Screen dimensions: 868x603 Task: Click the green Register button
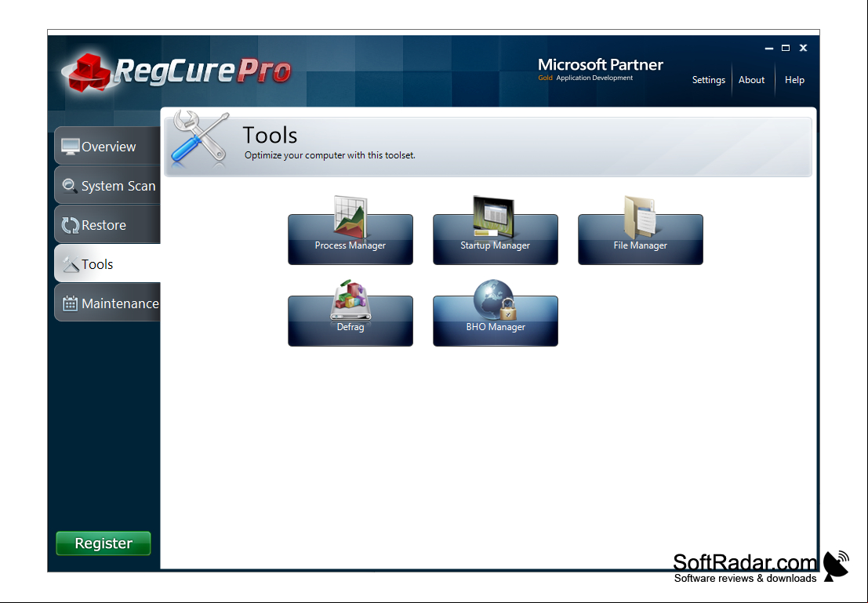pos(104,543)
